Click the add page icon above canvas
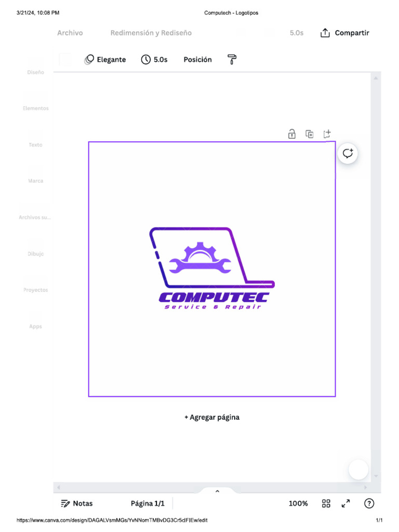 [327, 134]
